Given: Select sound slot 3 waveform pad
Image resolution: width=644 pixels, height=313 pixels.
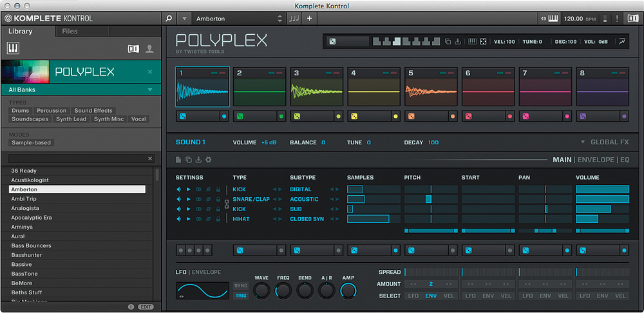Looking at the screenshot, I should 317,91.
